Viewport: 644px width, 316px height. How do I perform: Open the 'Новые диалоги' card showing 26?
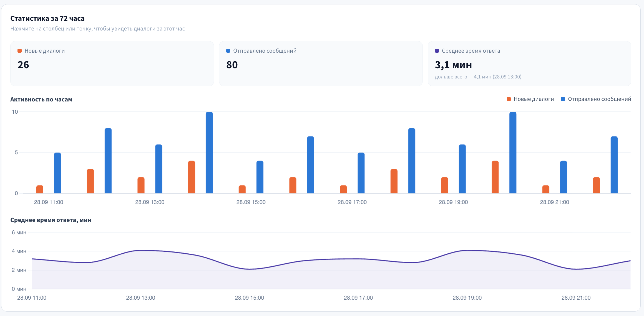coord(112,63)
